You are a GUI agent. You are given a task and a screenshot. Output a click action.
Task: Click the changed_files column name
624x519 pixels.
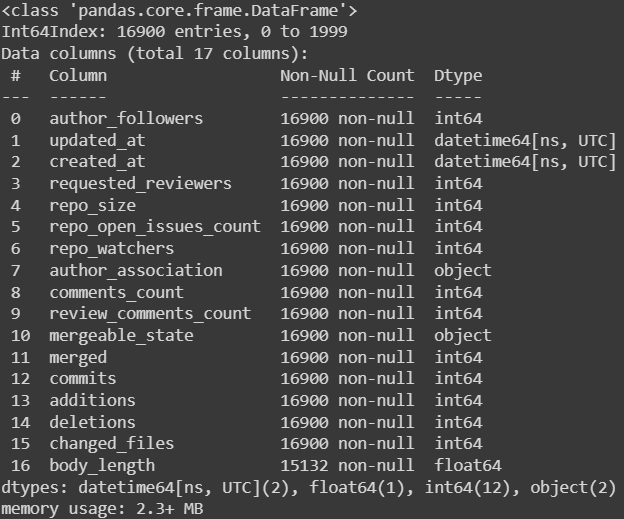(x=112, y=444)
